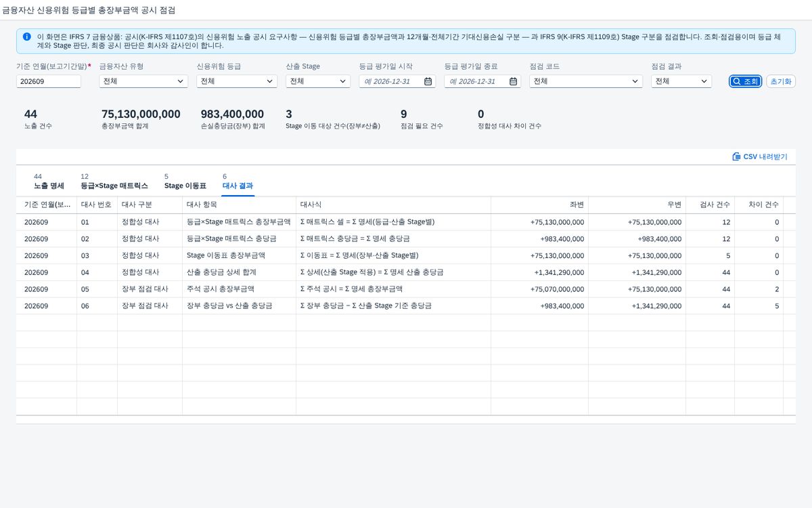This screenshot has height=508, width=812.
Task: Open the 등급×Stage 매트릭스 tab
Action: click(x=114, y=182)
